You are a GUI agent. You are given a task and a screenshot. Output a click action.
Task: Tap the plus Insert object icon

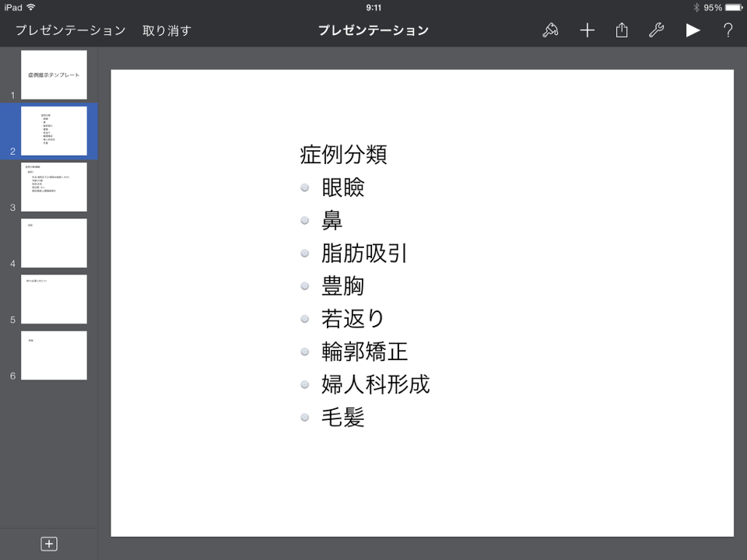(587, 30)
